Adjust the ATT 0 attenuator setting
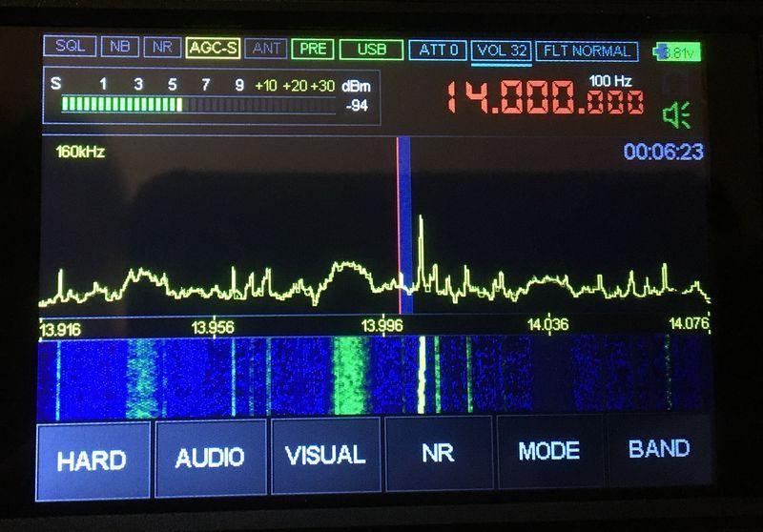 pos(439,50)
